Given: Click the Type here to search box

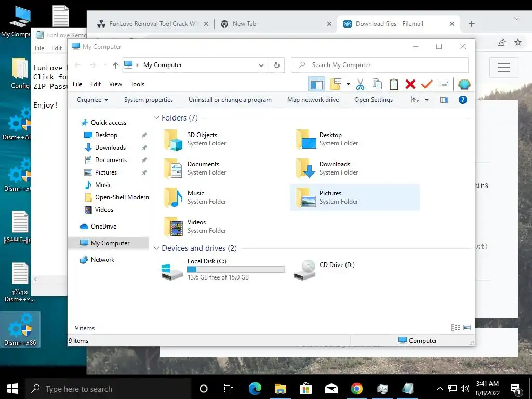Looking at the screenshot, I should [x=109, y=389].
